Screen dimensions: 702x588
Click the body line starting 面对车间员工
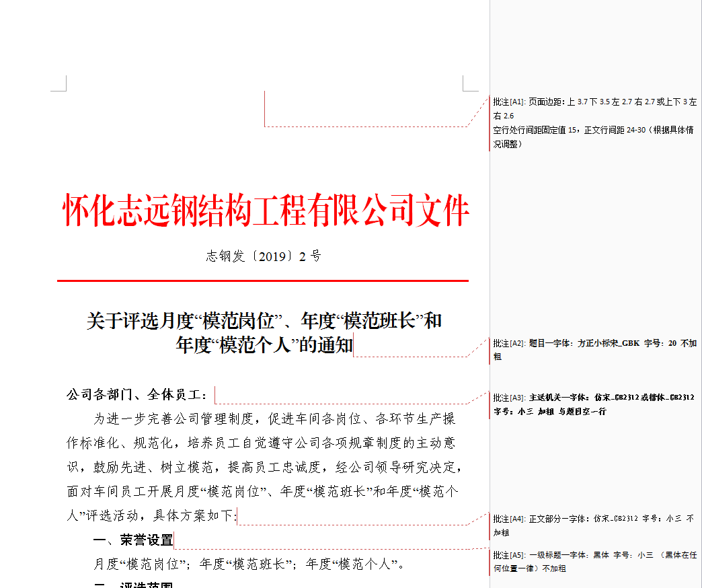262,491
